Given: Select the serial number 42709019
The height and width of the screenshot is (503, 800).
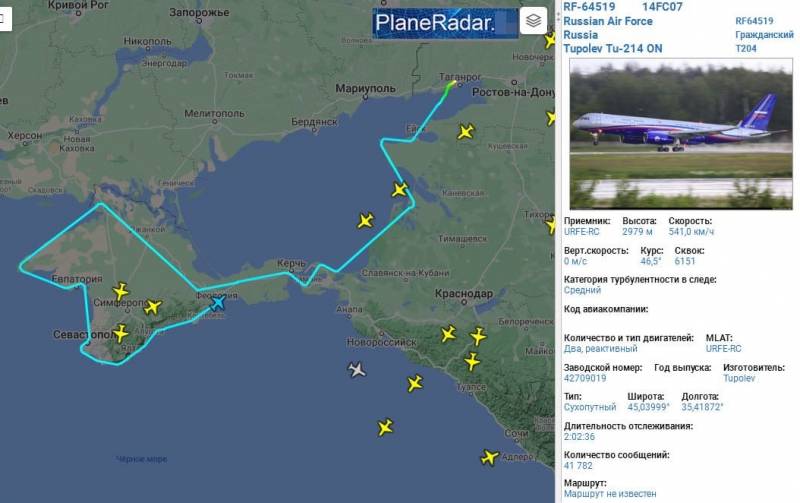Looking at the screenshot, I should tap(585, 378).
